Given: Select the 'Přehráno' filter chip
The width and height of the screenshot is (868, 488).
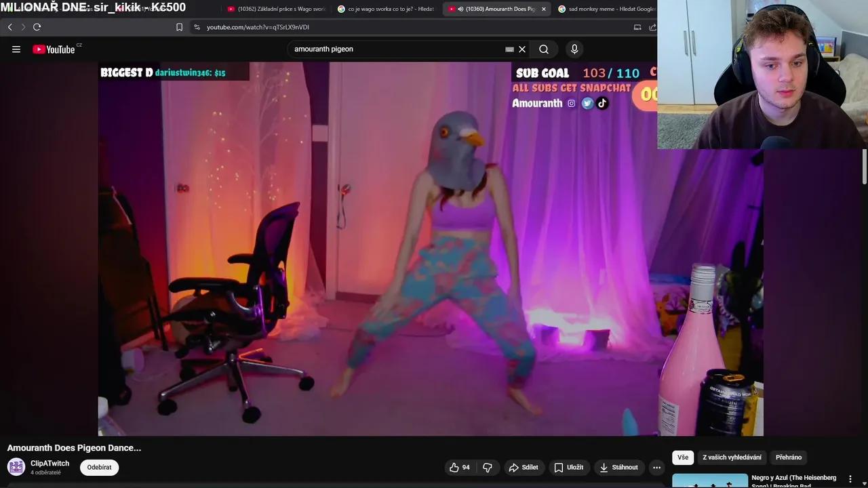Looking at the screenshot, I should [789, 457].
